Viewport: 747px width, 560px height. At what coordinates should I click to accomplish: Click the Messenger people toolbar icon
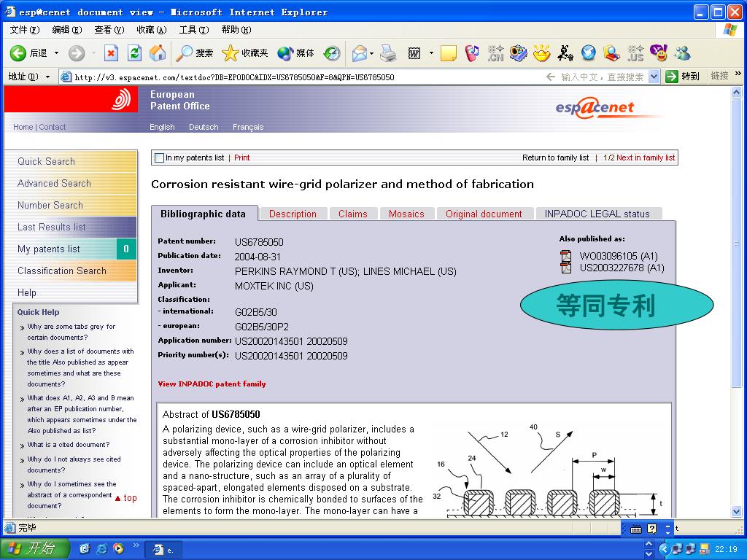(682, 53)
